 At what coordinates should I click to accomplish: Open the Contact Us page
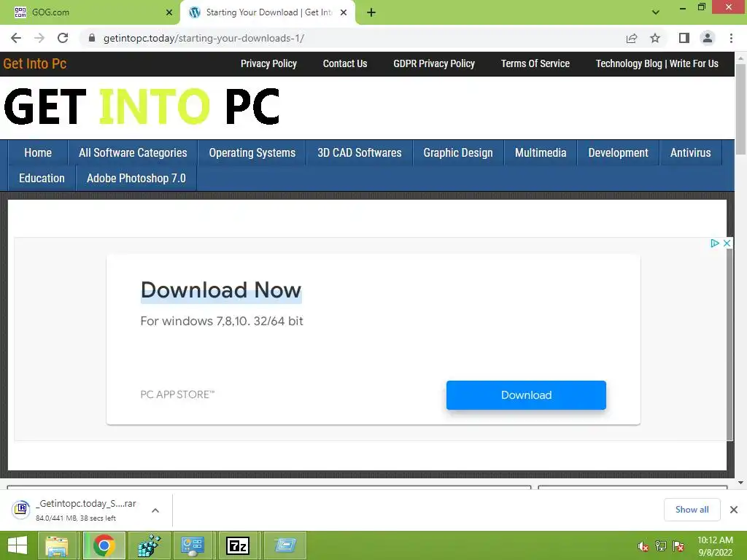[345, 64]
